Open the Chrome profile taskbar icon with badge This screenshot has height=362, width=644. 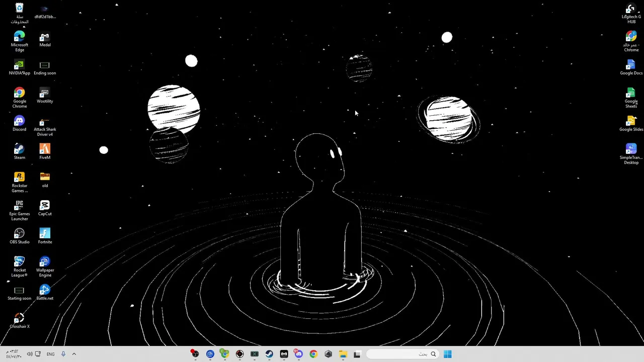tap(224, 354)
